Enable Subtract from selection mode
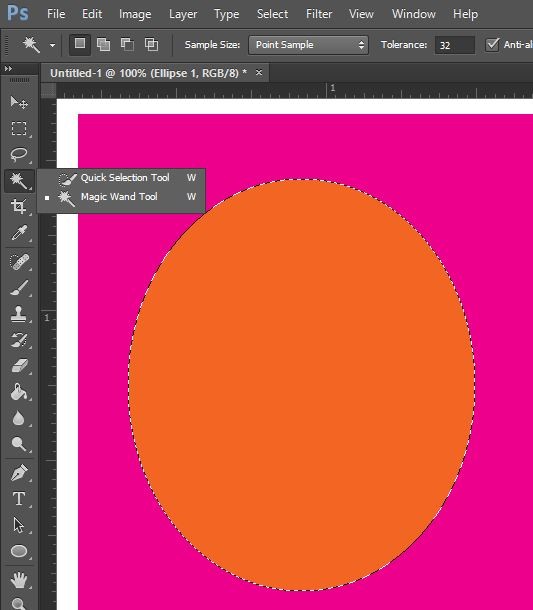Image resolution: width=533 pixels, height=610 pixels. [127, 44]
